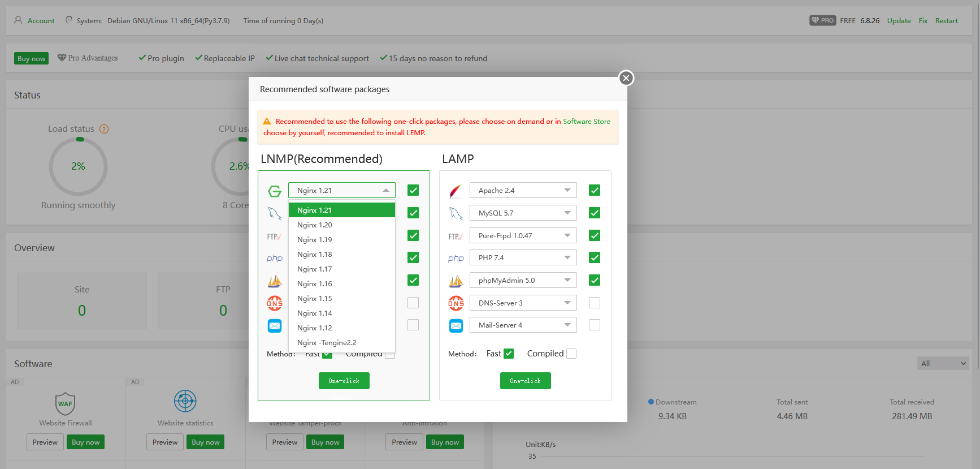This screenshot has height=469, width=980.
Task: Click the LAMP Mail-Server envelope icon
Action: (x=456, y=325)
